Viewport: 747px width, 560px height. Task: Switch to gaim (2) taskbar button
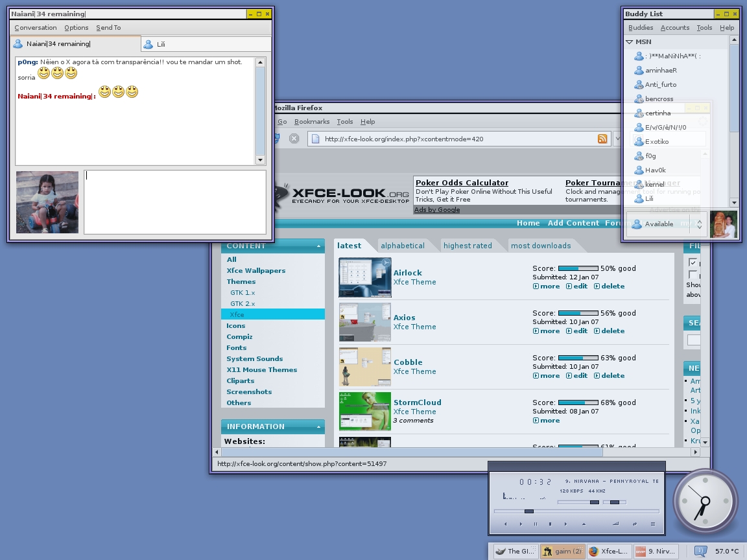(x=562, y=551)
